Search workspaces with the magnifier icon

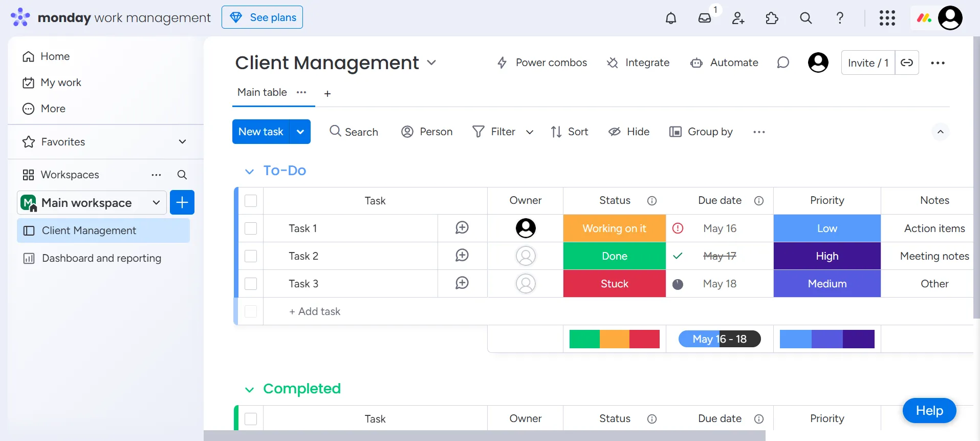pos(182,175)
